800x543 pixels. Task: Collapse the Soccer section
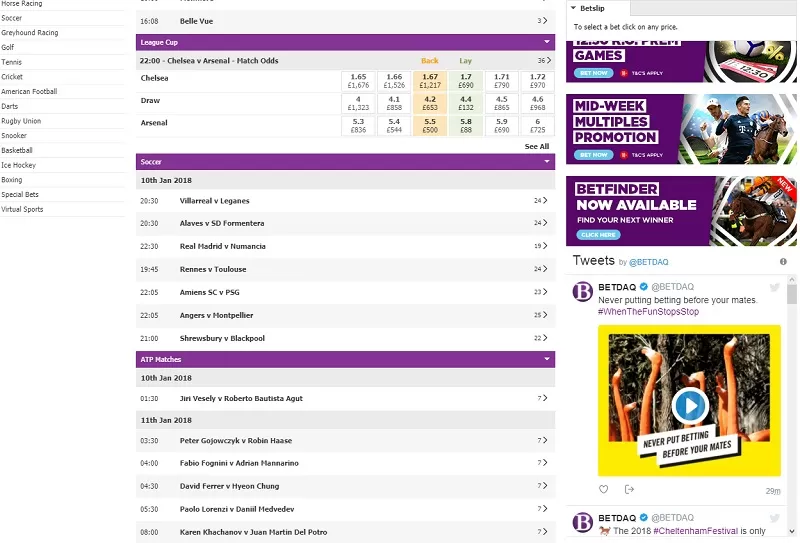547,161
